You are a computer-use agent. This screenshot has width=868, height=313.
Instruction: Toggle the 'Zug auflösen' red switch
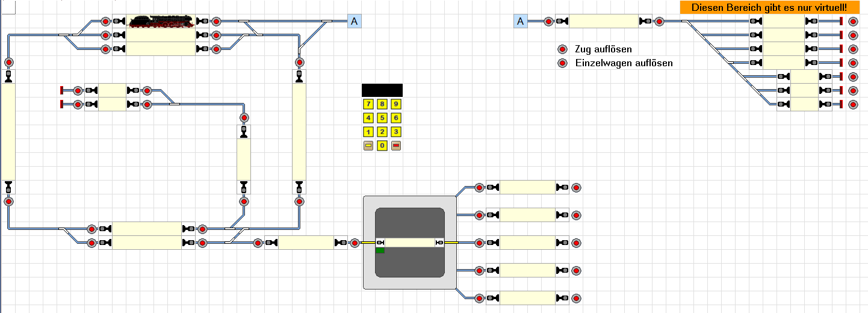(x=563, y=49)
